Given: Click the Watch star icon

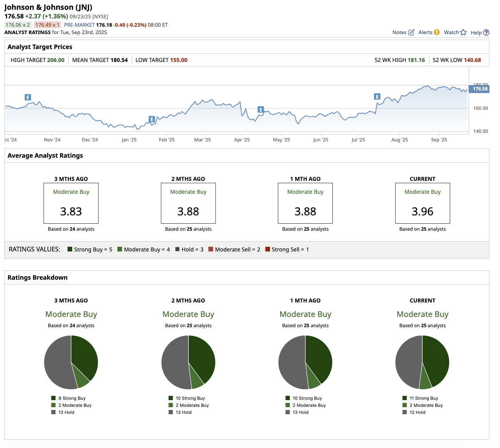Looking at the screenshot, I should click(x=464, y=33).
